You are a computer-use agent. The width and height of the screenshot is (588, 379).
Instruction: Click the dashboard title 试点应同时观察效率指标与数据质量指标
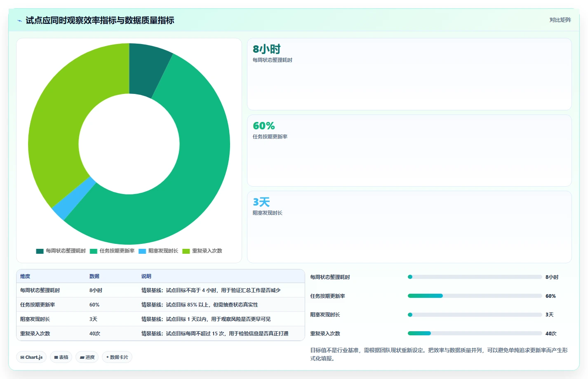click(100, 20)
